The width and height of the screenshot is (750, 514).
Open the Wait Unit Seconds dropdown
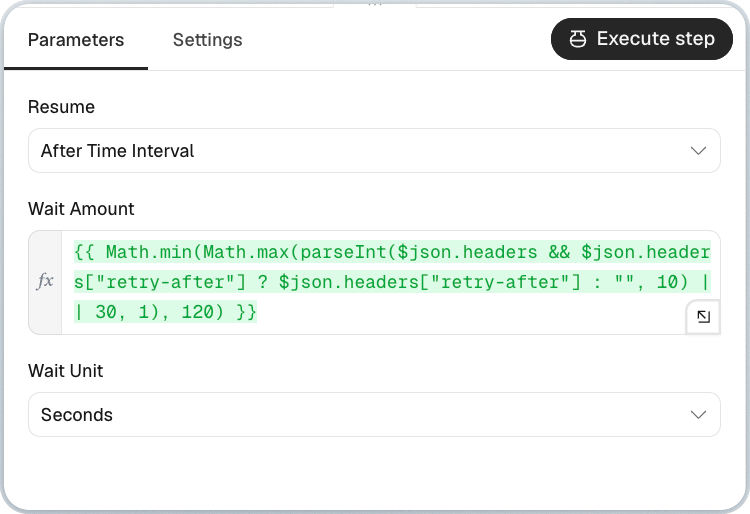click(375, 415)
